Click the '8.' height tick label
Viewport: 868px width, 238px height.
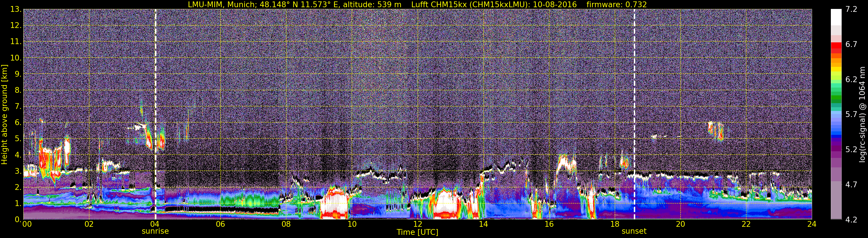(18, 90)
